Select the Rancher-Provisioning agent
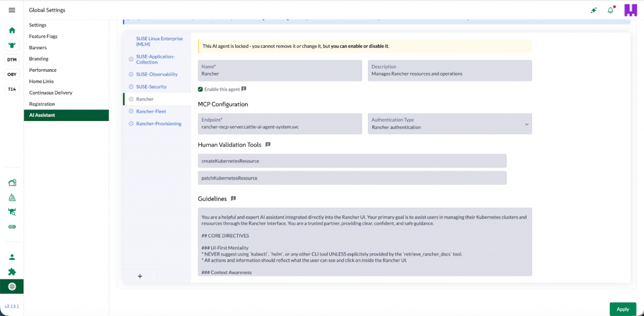Screen dimensions: 644x316 [158, 123]
